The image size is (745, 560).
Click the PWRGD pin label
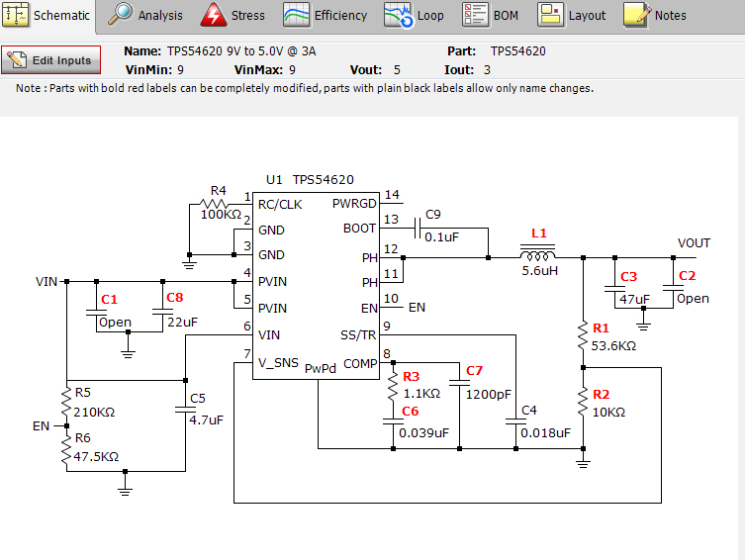[x=354, y=203]
